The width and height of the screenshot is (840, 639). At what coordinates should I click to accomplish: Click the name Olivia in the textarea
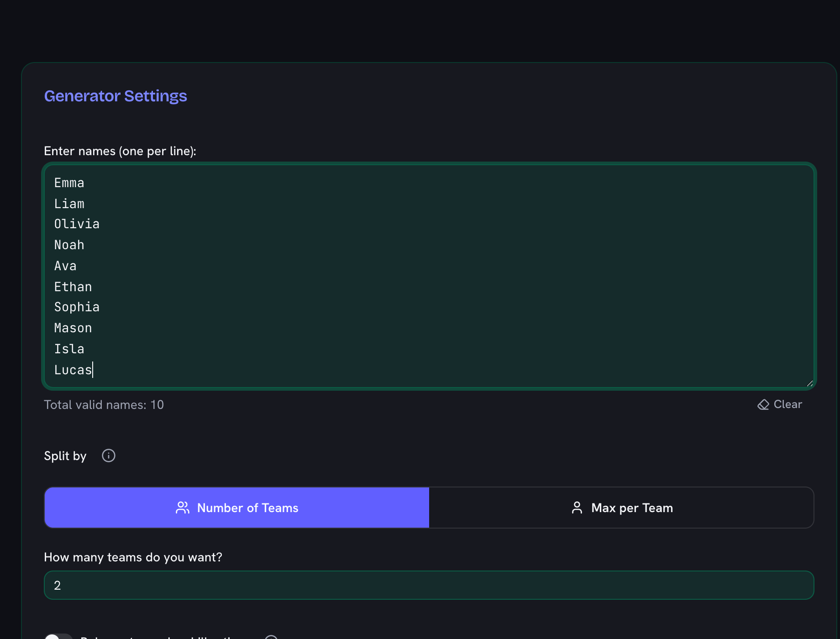[77, 224]
